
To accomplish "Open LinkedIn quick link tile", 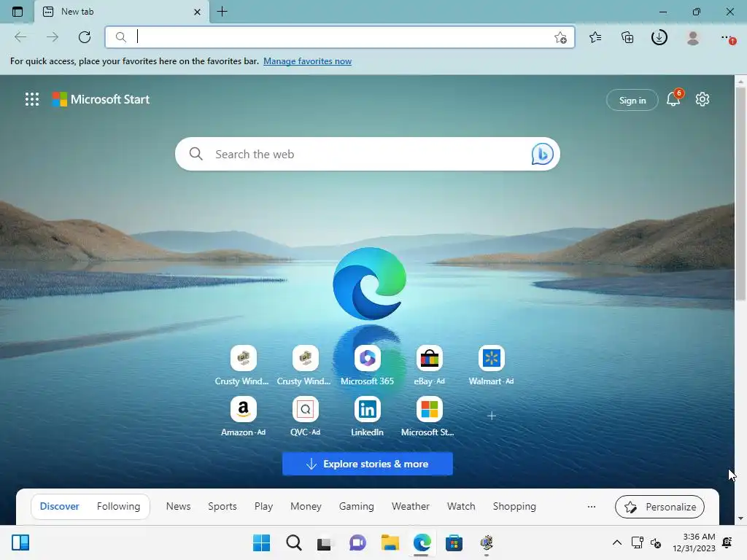I will [x=368, y=416].
